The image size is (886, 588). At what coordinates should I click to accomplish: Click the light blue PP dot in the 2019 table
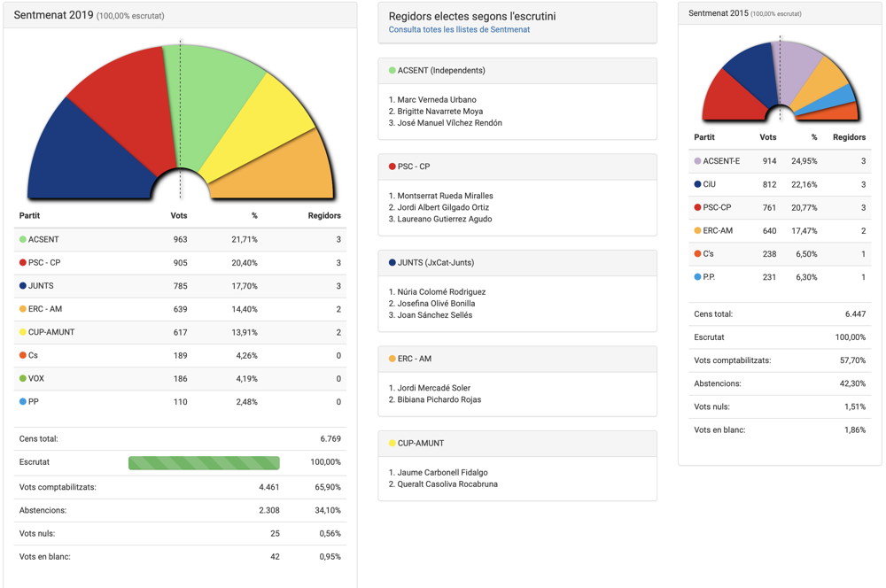[x=23, y=401]
